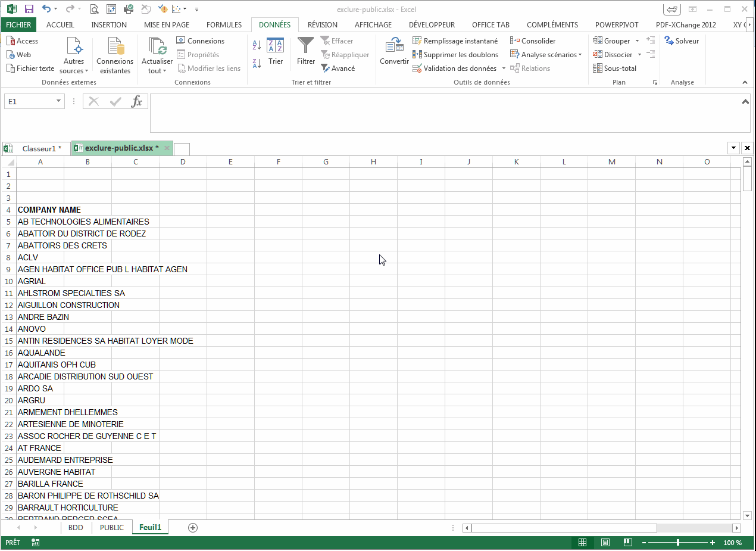The image size is (756, 551).
Task: Import data from Access
Action: pyautogui.click(x=23, y=41)
